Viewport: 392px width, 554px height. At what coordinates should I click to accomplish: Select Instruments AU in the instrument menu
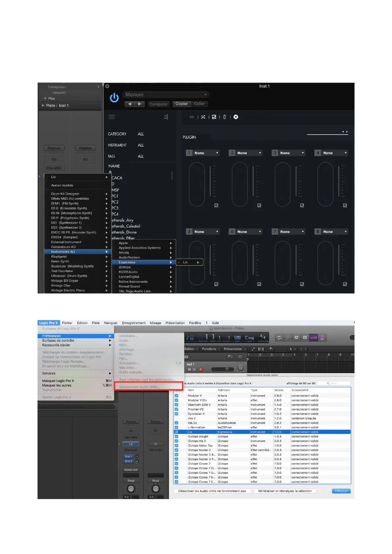coord(78,252)
